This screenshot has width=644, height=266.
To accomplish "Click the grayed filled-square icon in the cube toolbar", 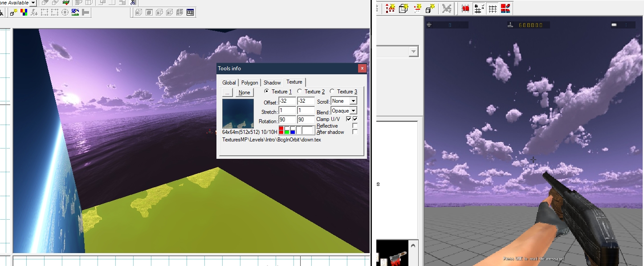I will [149, 12].
